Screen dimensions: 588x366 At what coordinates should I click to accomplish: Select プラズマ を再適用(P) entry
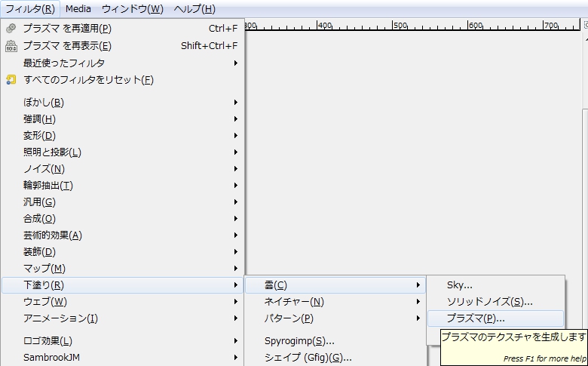coord(123,29)
